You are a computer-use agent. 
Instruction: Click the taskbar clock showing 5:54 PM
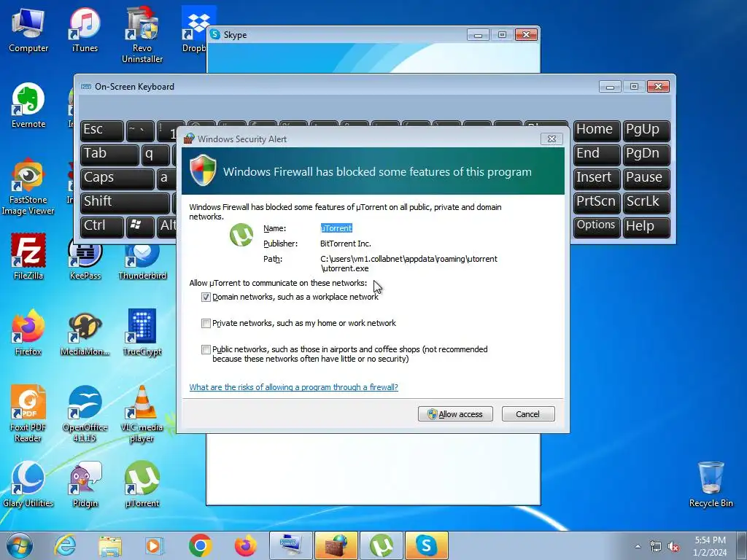(710, 546)
